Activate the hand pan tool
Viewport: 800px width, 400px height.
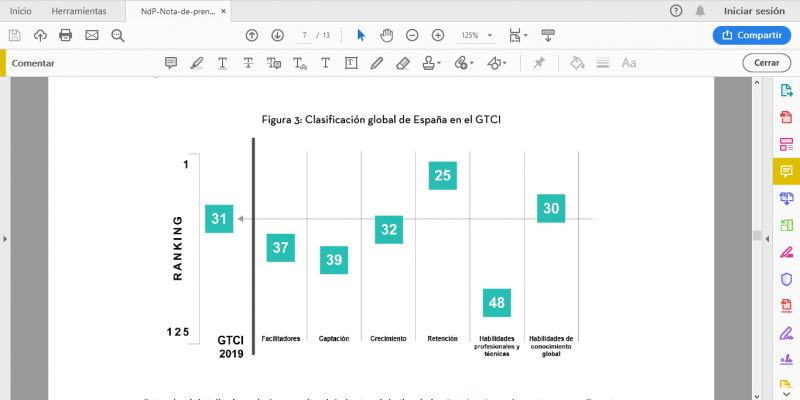[386, 35]
